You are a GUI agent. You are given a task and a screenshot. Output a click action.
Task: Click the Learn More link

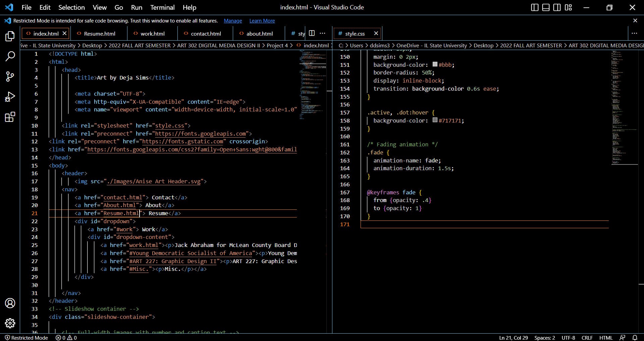point(262,21)
